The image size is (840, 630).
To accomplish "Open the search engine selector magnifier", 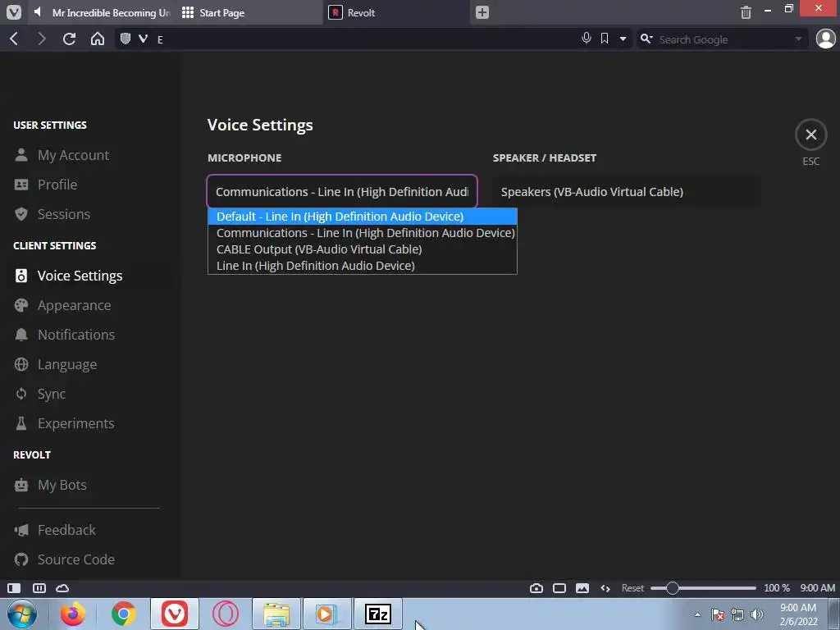I will [646, 39].
